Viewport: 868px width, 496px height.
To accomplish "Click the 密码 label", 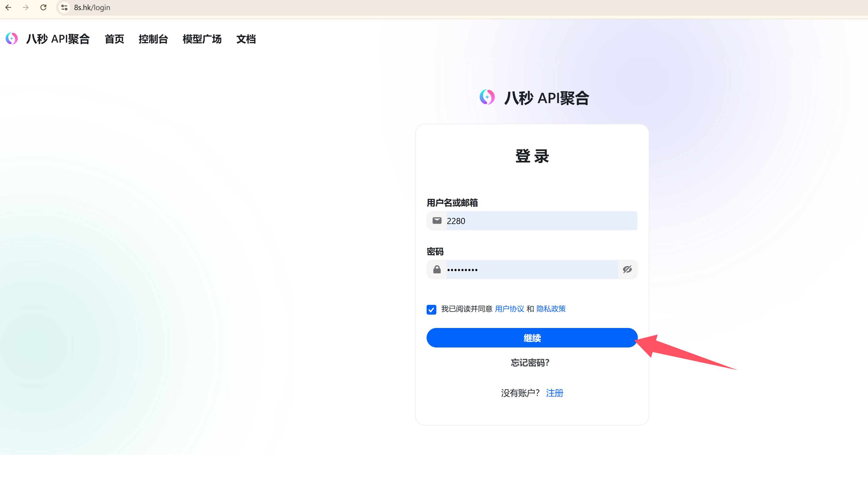I will coord(435,251).
